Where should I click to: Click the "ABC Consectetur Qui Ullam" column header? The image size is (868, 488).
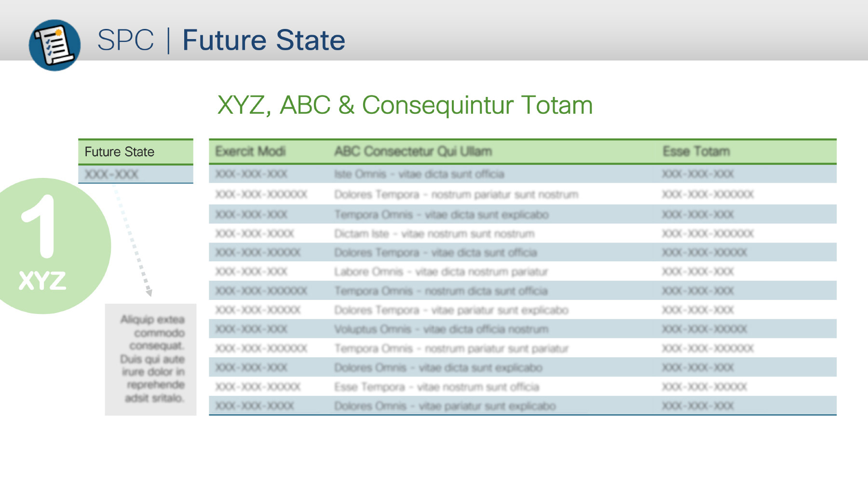pos(413,151)
